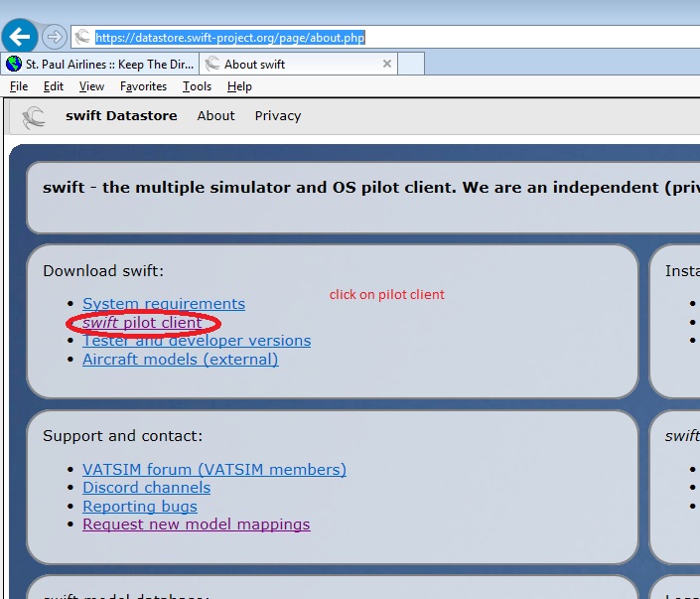Open the Help menu
This screenshot has width=700, height=599.
pyautogui.click(x=239, y=86)
